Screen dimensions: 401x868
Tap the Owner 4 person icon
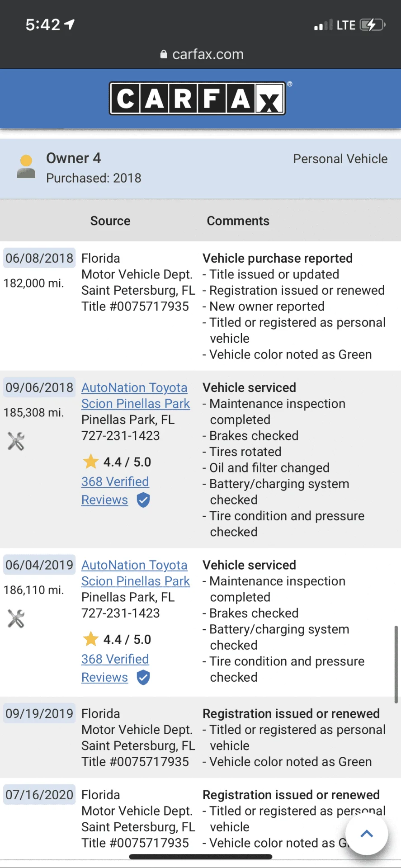point(26,167)
